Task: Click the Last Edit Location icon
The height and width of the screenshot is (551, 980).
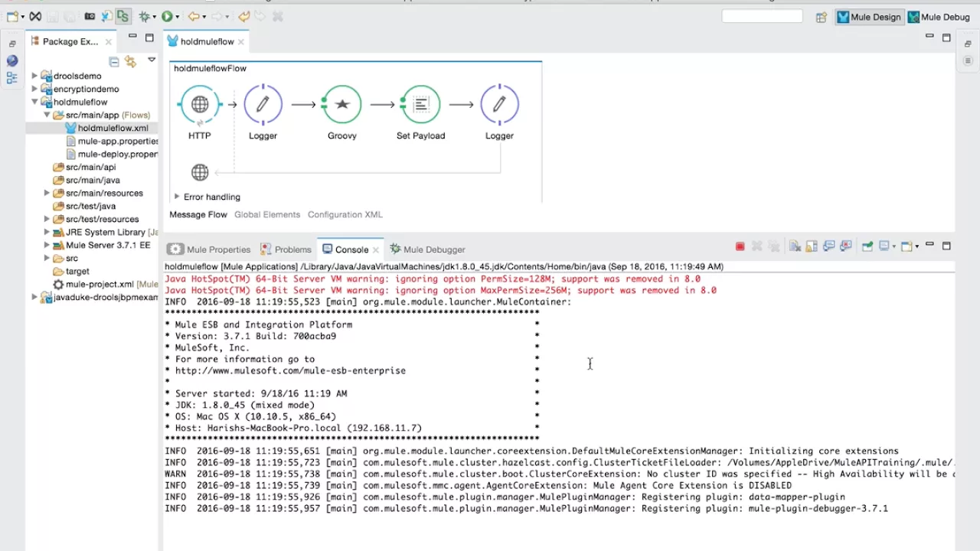Action: [x=243, y=16]
